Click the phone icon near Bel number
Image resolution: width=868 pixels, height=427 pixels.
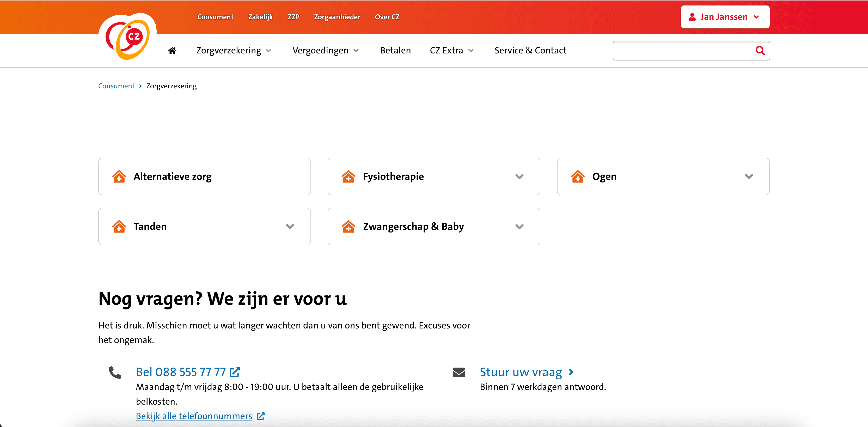[x=115, y=373]
